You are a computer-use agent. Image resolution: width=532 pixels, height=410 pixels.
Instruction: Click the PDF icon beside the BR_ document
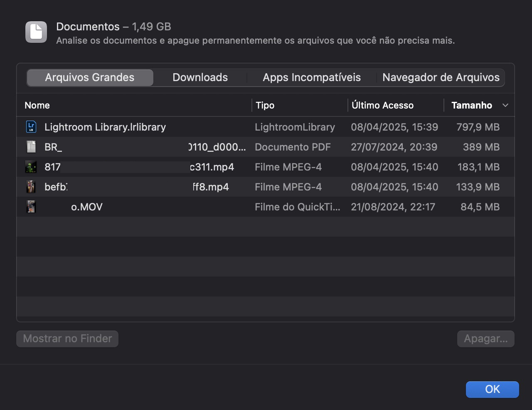coord(31,147)
